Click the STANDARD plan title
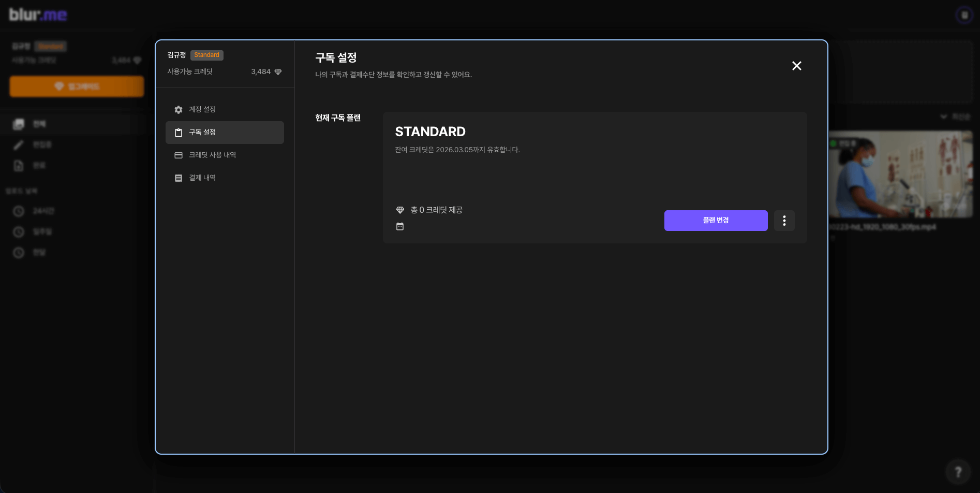The width and height of the screenshot is (980, 493). [x=430, y=132]
